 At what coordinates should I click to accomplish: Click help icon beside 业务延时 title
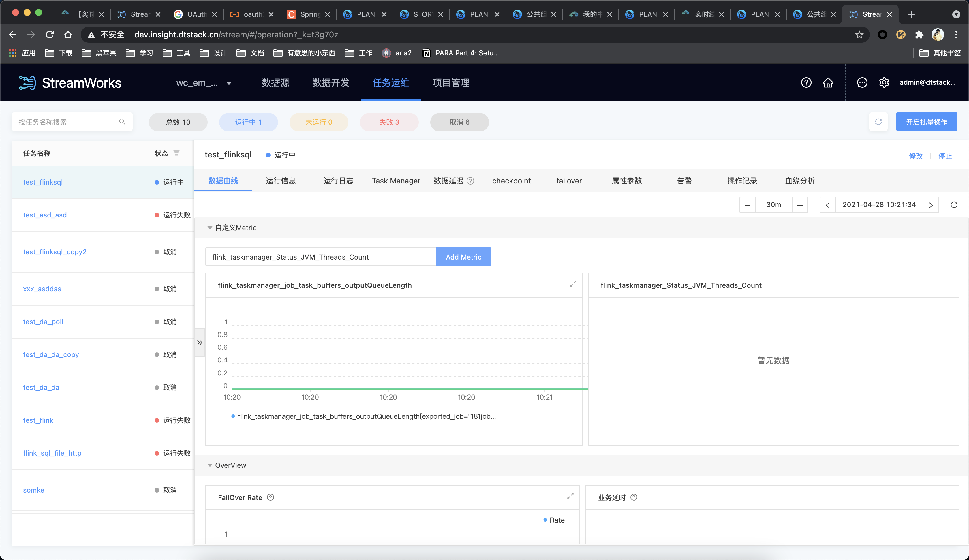click(x=634, y=497)
